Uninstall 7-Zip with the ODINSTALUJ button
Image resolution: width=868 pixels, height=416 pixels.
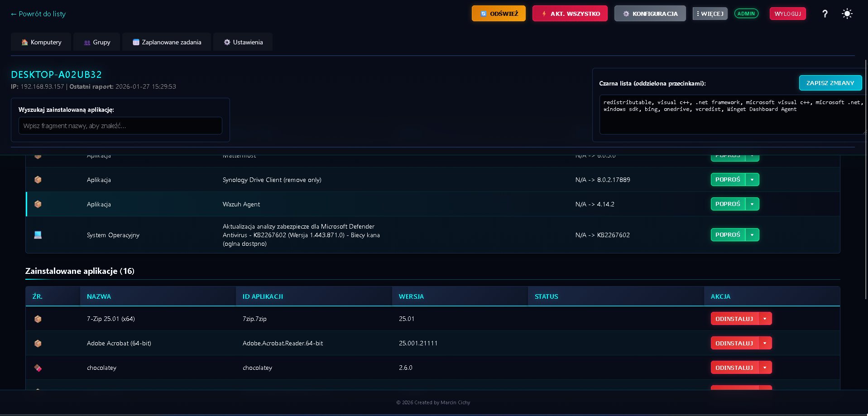734,319
